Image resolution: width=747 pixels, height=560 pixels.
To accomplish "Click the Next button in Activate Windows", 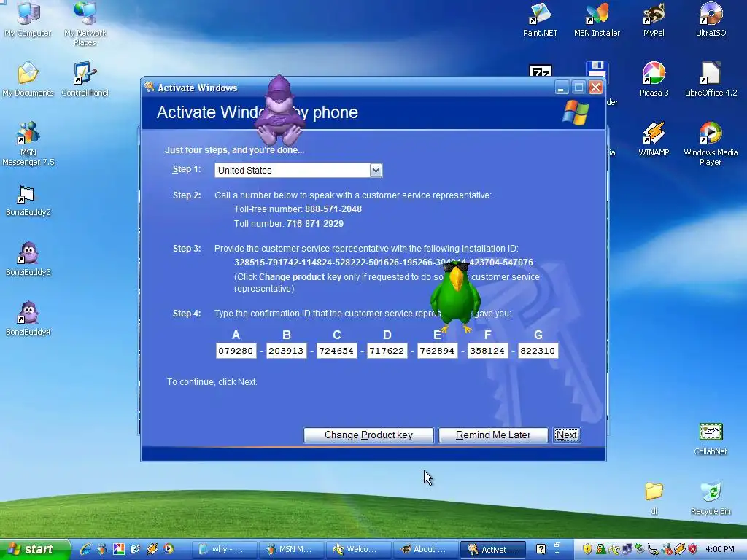I will click(x=566, y=435).
